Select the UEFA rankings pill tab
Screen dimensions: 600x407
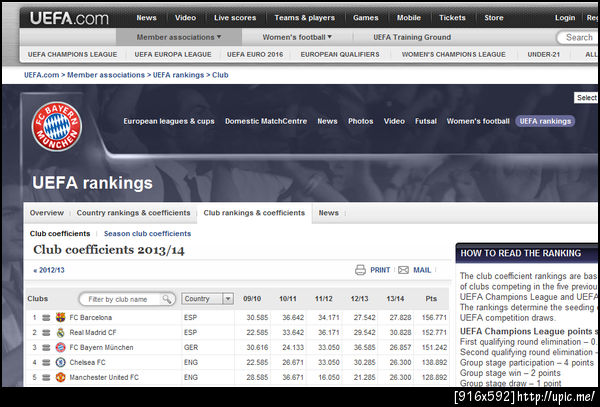[x=545, y=121]
